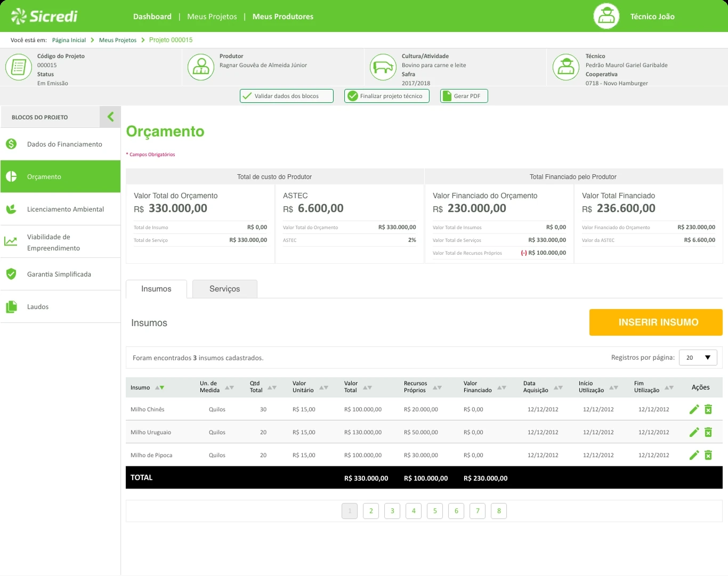Delete the Milho Chinês row
Viewport: 728px width, 576px height.
point(708,409)
